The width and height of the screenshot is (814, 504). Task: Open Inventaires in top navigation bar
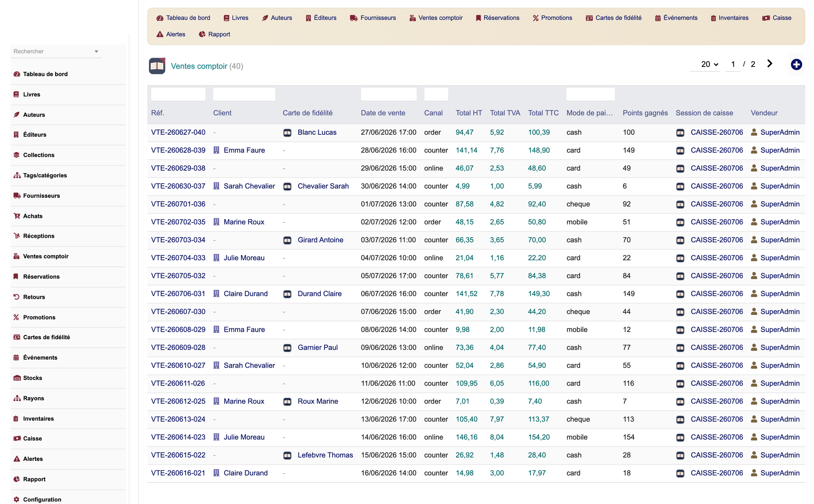point(730,18)
